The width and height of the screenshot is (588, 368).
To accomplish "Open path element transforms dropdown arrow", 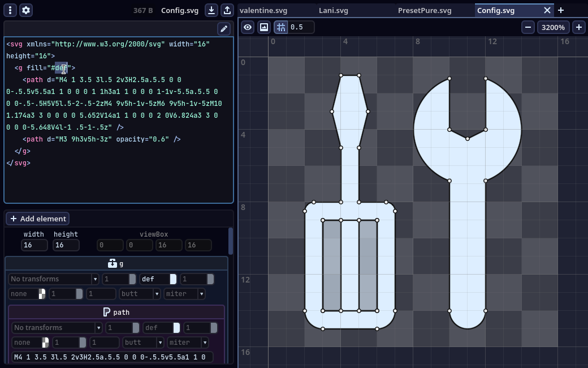I will [98, 328].
